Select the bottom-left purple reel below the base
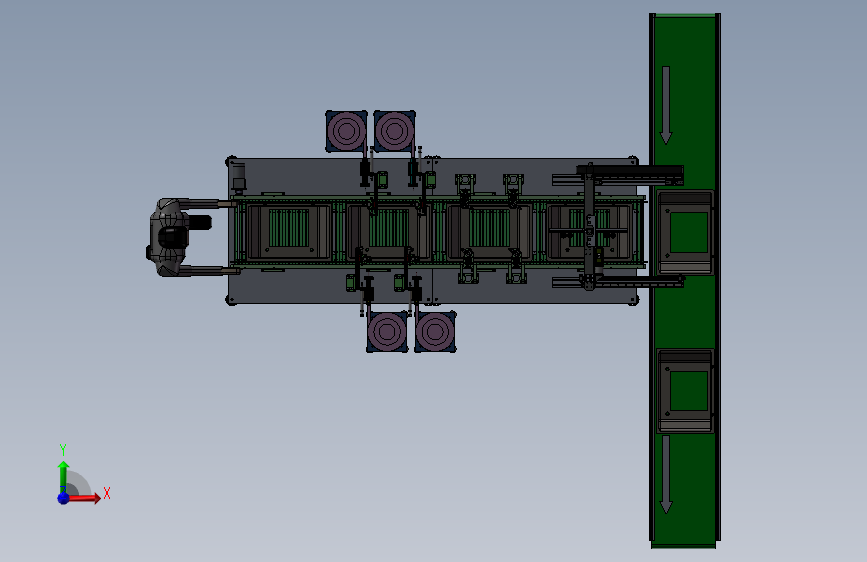 click(x=387, y=331)
